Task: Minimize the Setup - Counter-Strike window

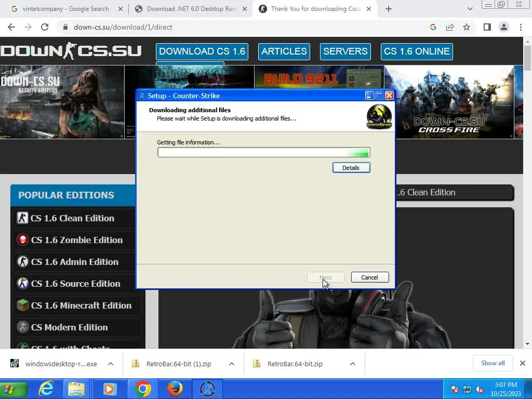Action: (x=369, y=96)
